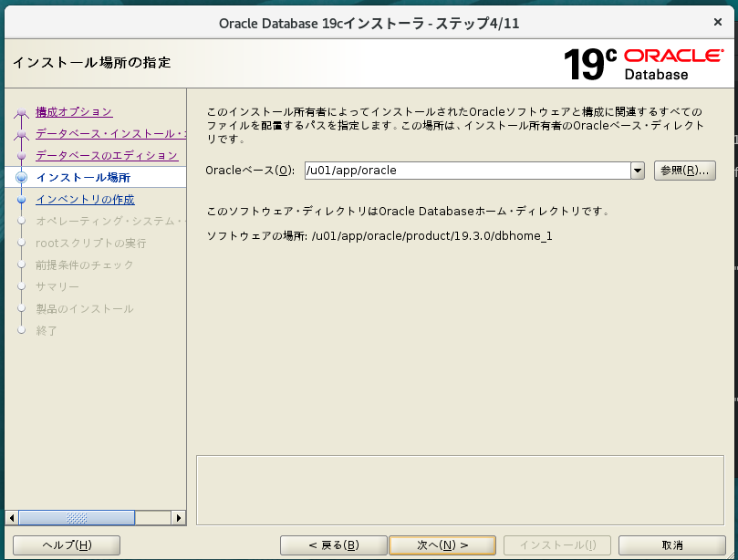
Task: Click the インベントリの作成 step bullet icon
Action: tap(21, 200)
